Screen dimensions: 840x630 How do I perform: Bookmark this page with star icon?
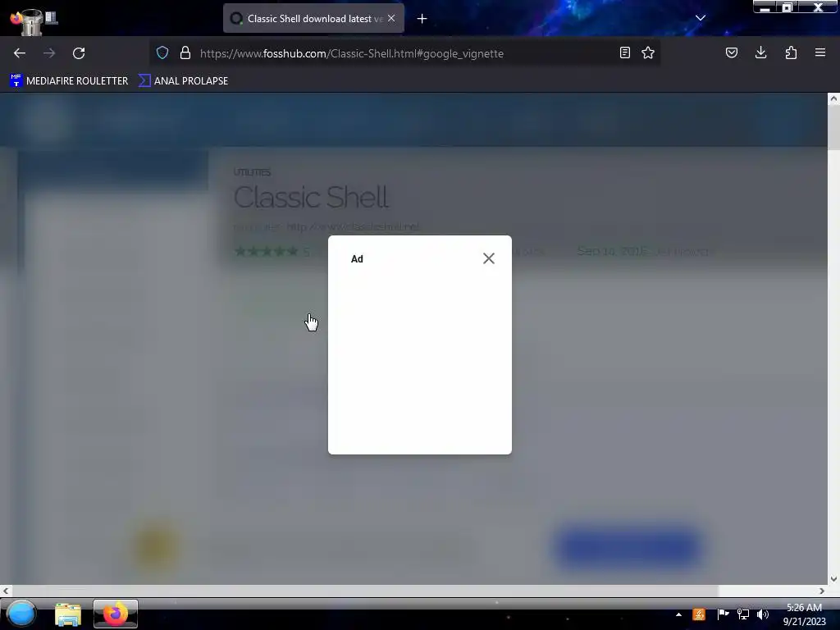648,53
